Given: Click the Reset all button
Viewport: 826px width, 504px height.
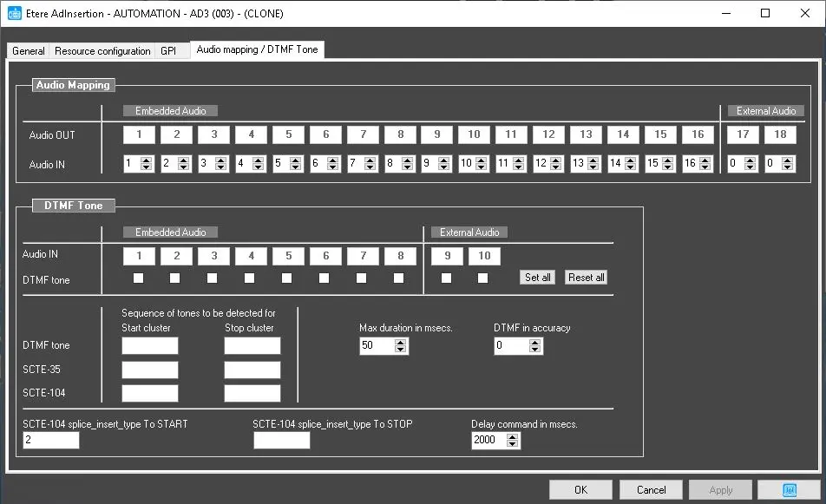Looking at the screenshot, I should coord(586,278).
